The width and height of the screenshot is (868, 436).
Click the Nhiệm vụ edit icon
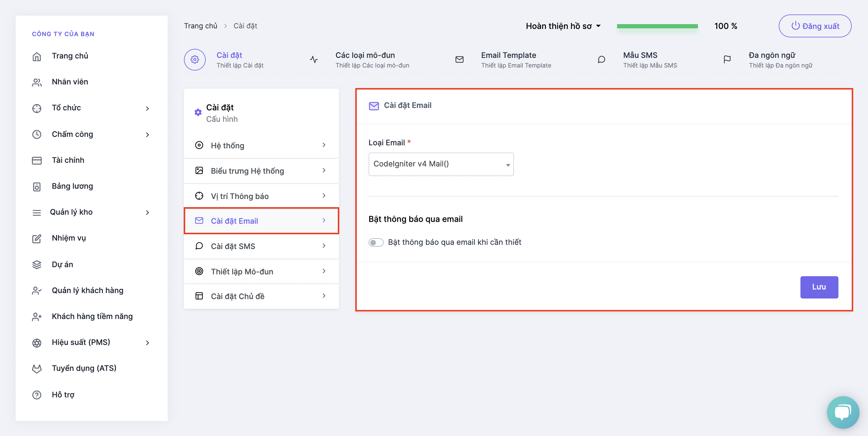(x=37, y=239)
